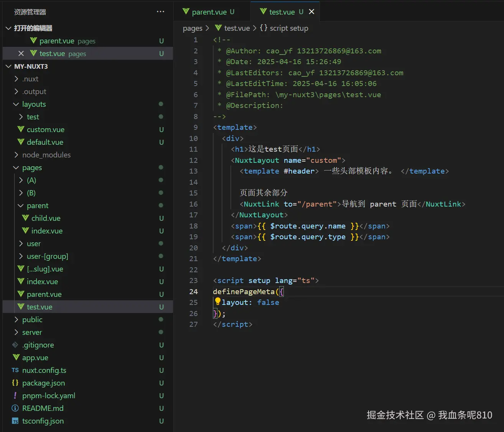The image size is (504, 432).
Task: Open index.vue inside parent folder
Action: [x=88, y=231]
